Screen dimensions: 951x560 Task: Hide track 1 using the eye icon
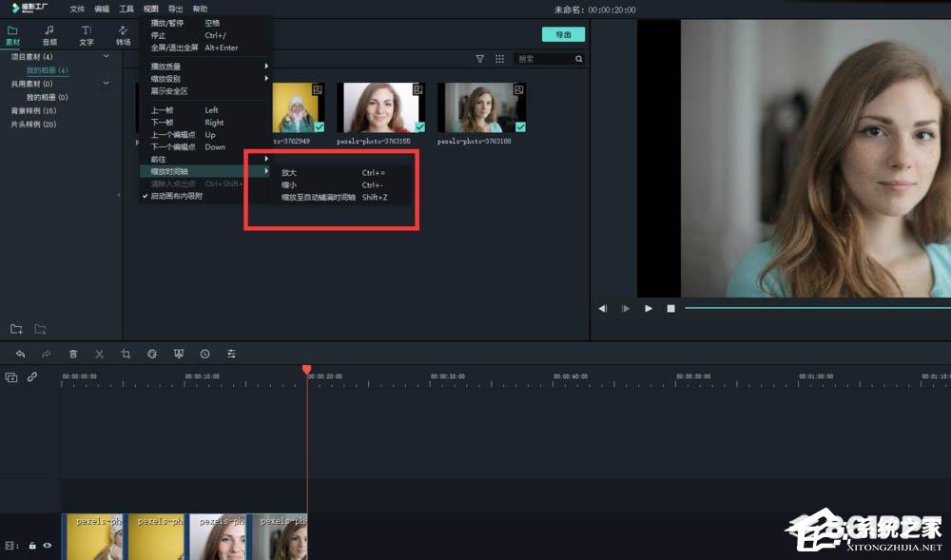click(x=47, y=546)
